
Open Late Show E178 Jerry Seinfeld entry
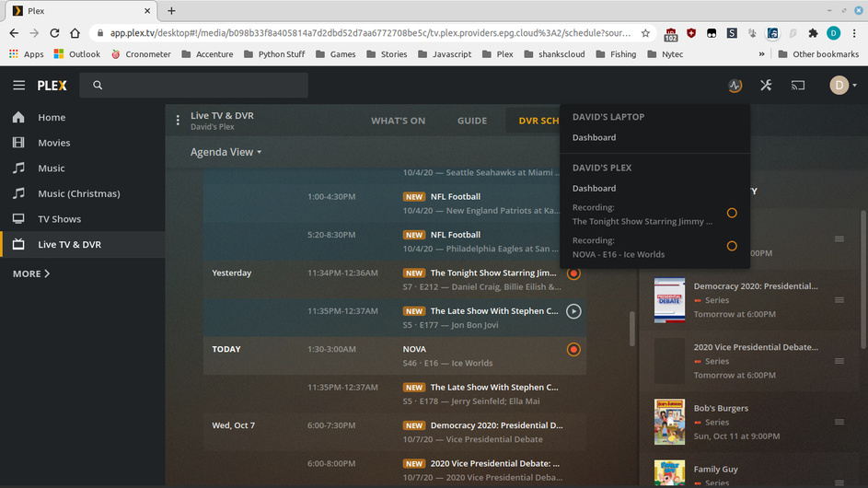[395, 394]
